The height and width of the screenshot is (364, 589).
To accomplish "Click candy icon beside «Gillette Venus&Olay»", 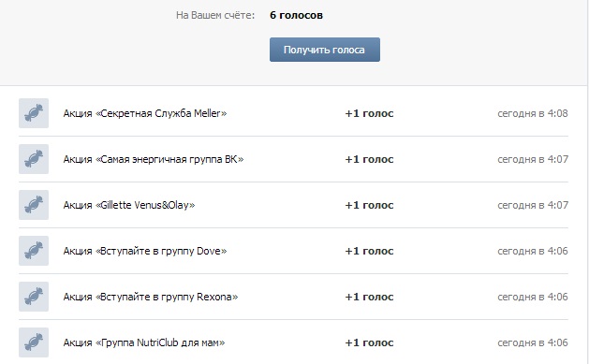I will (34, 205).
